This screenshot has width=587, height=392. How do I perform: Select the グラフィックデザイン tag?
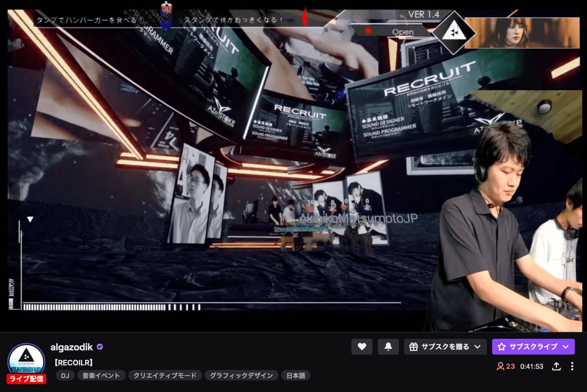241,375
